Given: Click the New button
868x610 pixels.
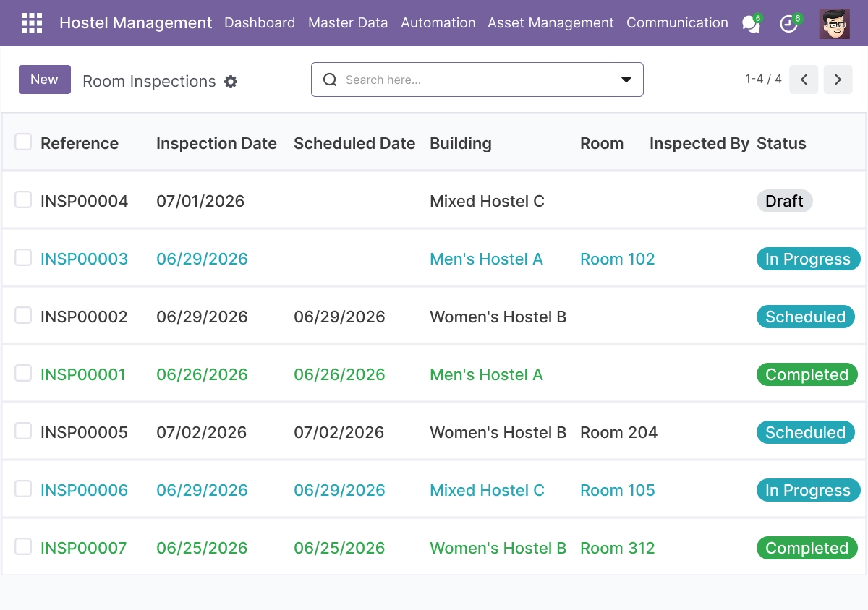Looking at the screenshot, I should point(45,80).
